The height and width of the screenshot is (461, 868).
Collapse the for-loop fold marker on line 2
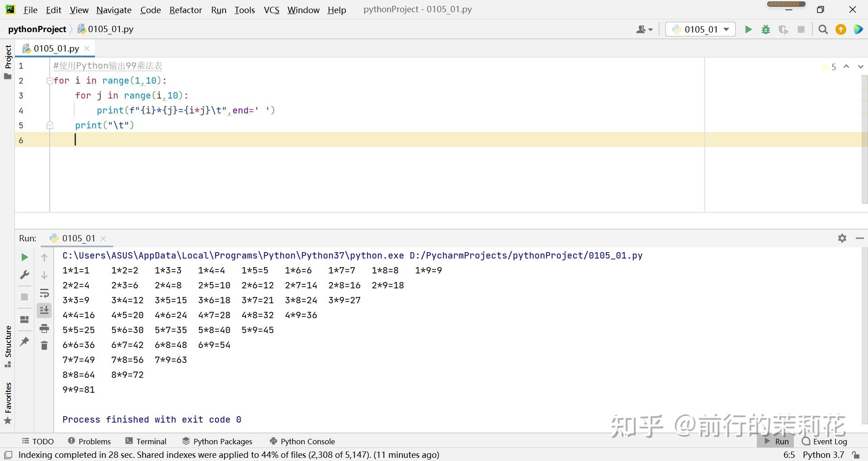(50, 81)
